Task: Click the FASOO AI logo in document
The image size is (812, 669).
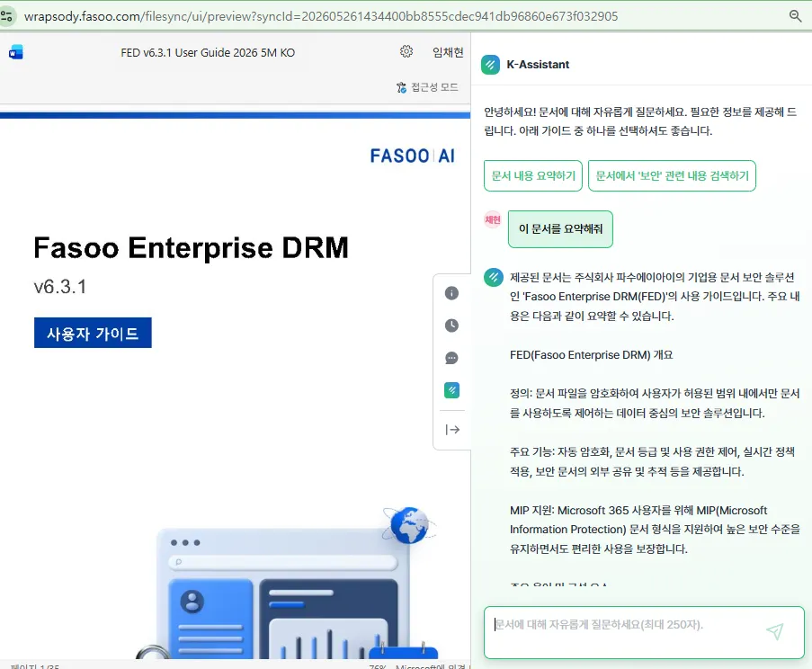Action: pos(412,156)
